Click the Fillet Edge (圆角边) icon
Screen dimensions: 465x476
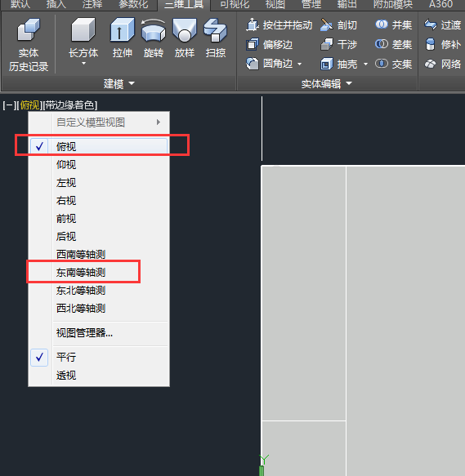tap(253, 64)
